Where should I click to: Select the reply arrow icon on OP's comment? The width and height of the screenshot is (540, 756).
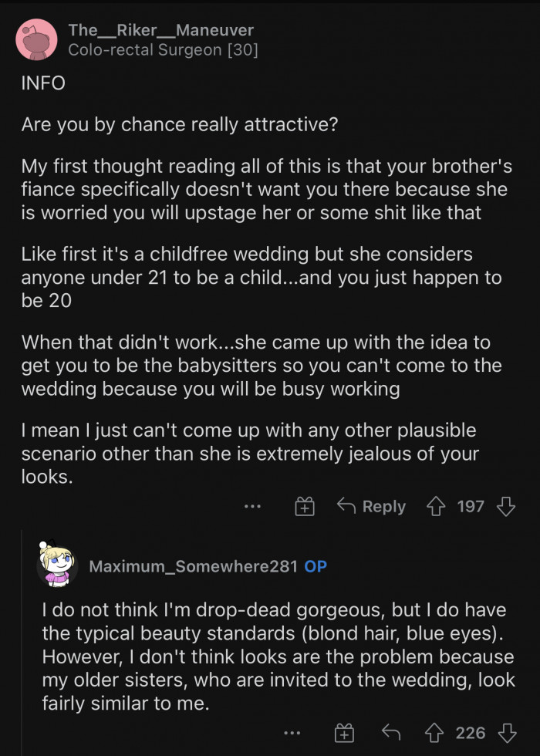(392, 733)
